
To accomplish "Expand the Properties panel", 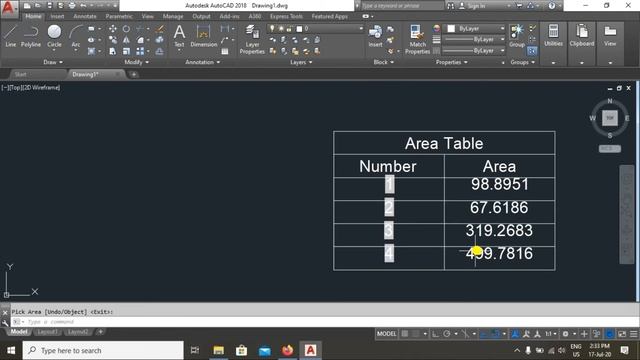I will click(x=451, y=62).
